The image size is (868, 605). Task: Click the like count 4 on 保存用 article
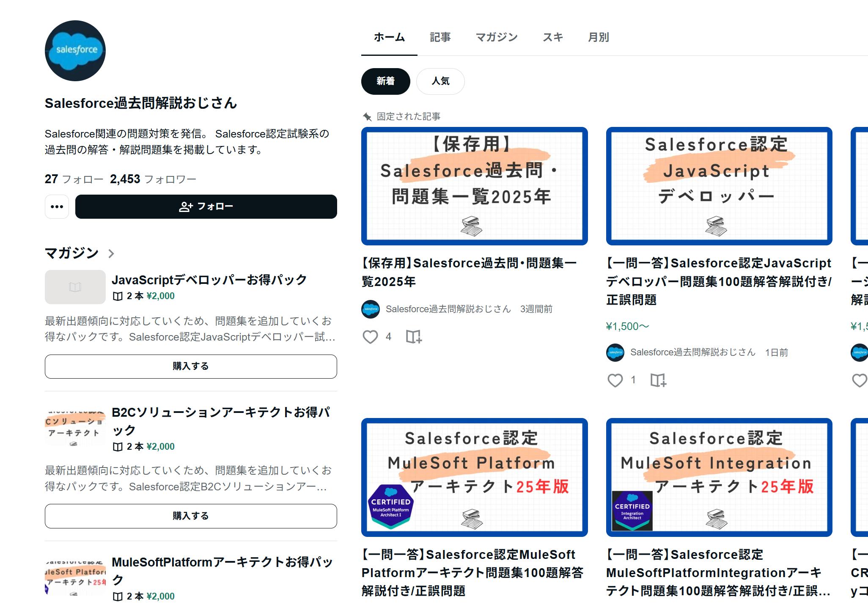pos(388,337)
